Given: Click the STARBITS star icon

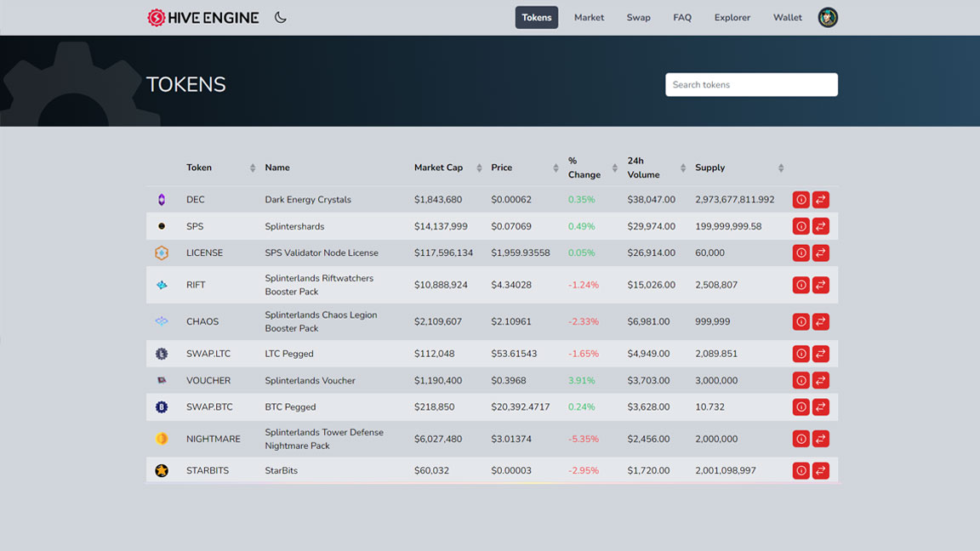Looking at the screenshot, I should (162, 470).
